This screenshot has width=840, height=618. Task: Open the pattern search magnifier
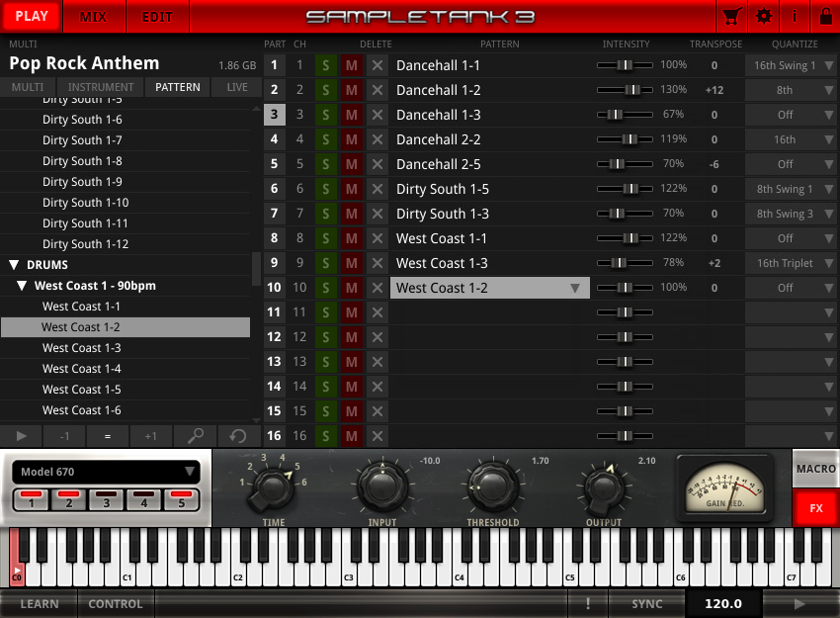(195, 436)
